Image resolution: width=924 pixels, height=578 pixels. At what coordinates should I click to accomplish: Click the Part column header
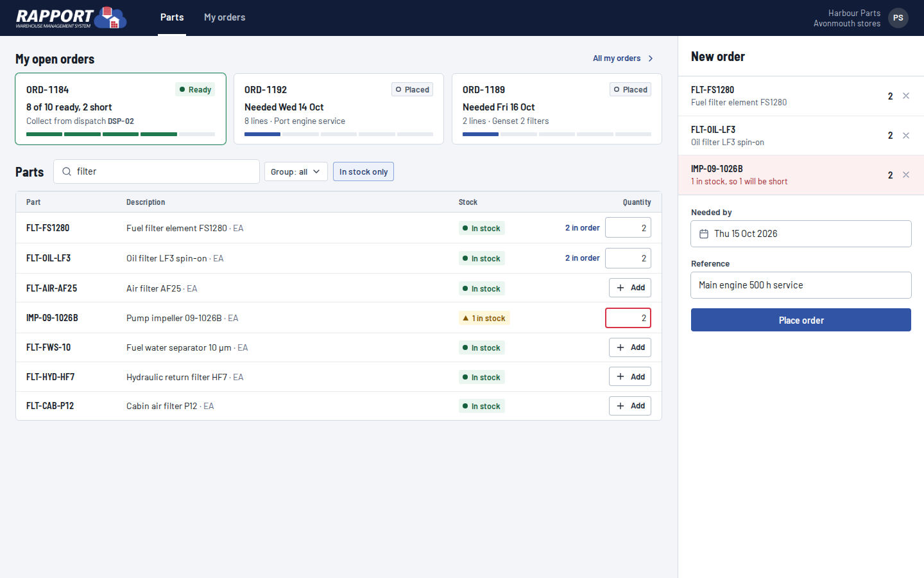tap(33, 202)
